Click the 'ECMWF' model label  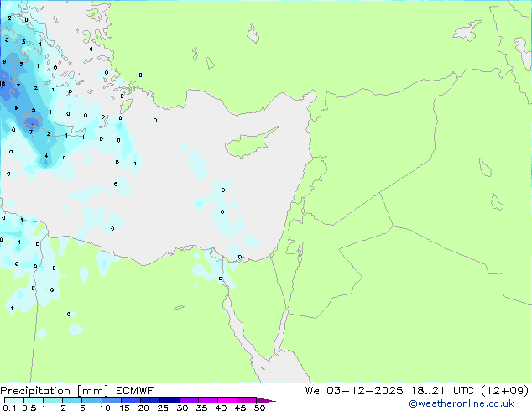point(135,391)
